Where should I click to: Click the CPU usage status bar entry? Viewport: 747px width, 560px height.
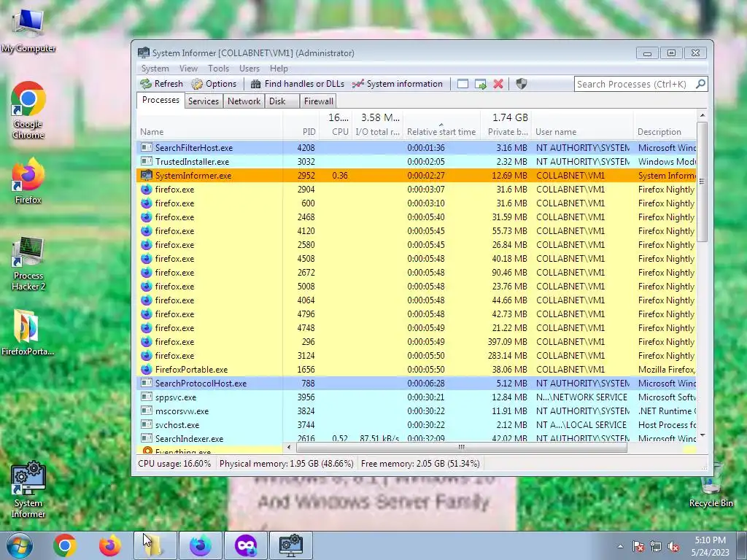pyautogui.click(x=174, y=463)
